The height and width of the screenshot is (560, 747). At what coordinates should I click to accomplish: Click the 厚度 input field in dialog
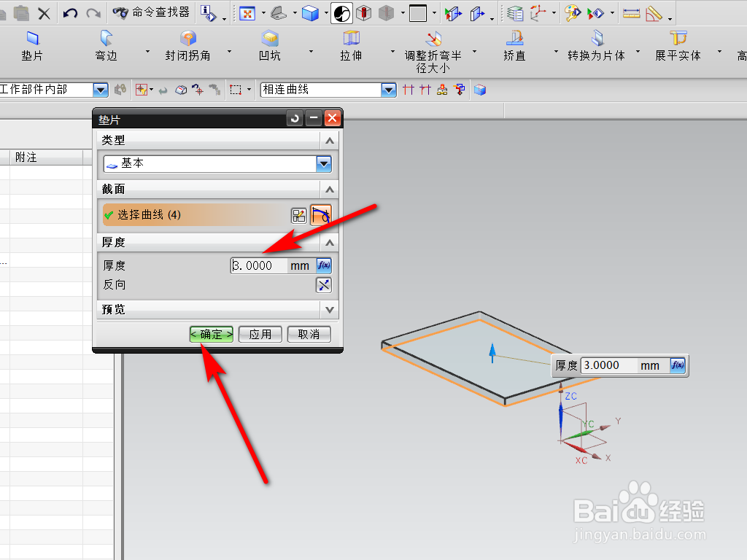point(259,265)
